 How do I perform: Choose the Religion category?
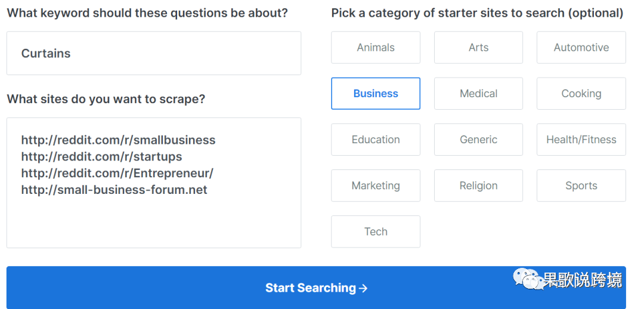pos(478,186)
